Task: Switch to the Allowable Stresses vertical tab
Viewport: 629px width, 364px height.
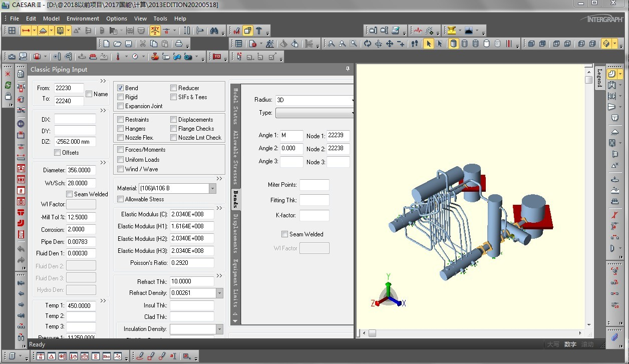Action: coord(235,158)
